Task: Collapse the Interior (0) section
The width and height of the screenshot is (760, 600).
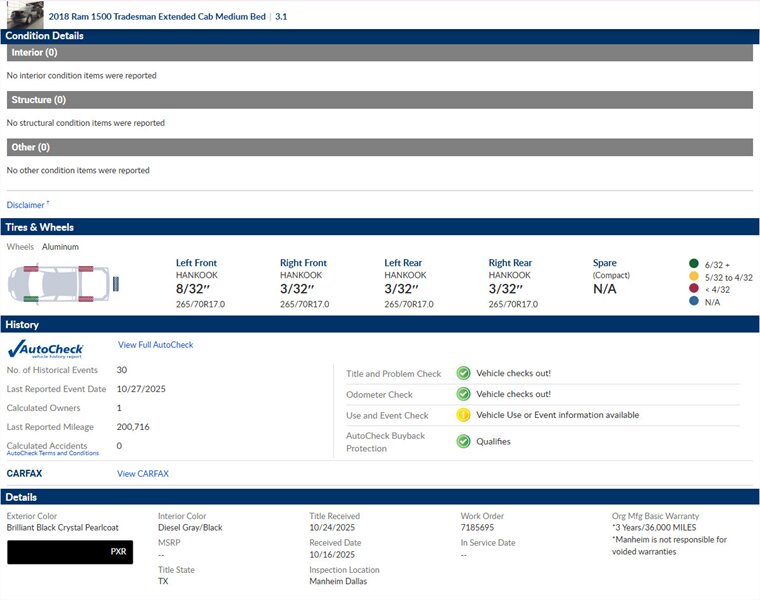Action: (x=379, y=52)
